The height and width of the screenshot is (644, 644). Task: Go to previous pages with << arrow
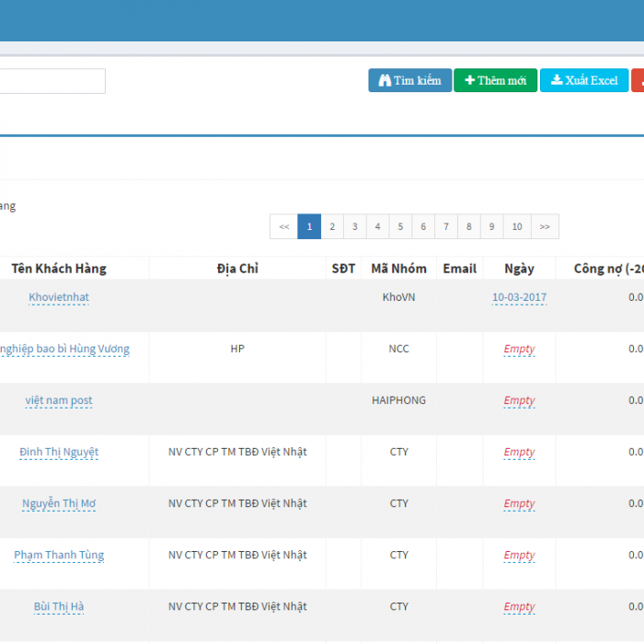[x=283, y=226]
